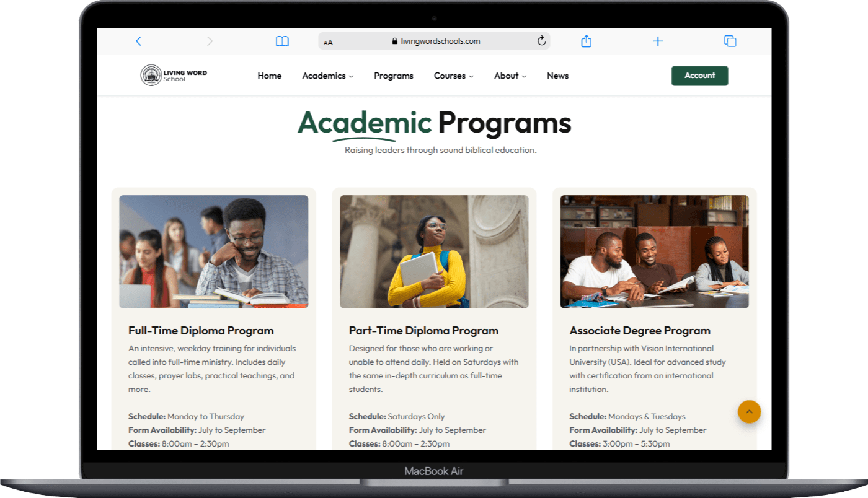Open the News navigation link
Viewport: 868px width, 498px height.
click(557, 76)
